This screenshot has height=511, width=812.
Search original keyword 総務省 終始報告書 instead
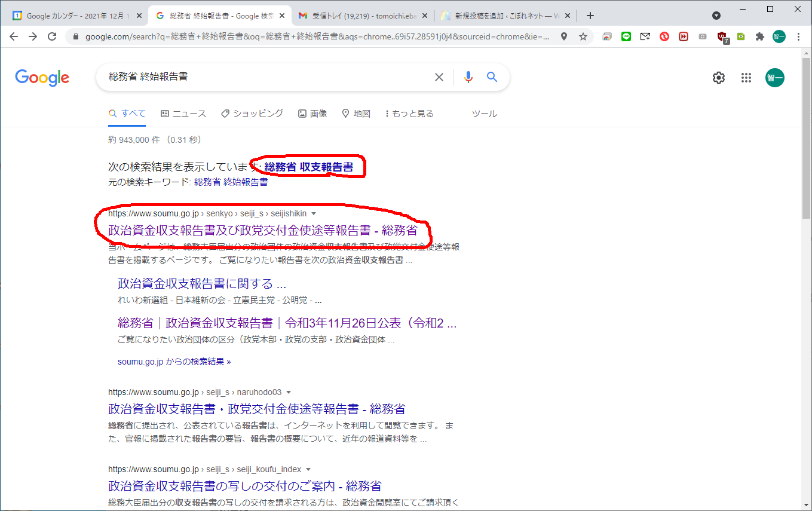click(231, 182)
